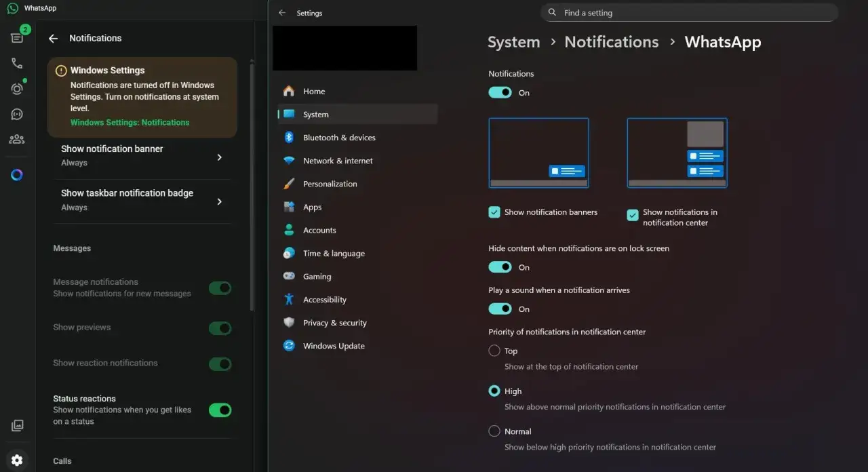Open WhatsApp Channels icon
Screen dimensions: 868x472
coord(17,114)
